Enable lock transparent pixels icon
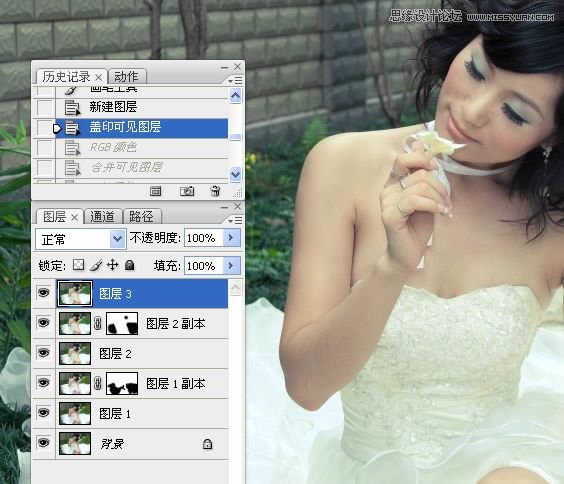 pos(78,265)
